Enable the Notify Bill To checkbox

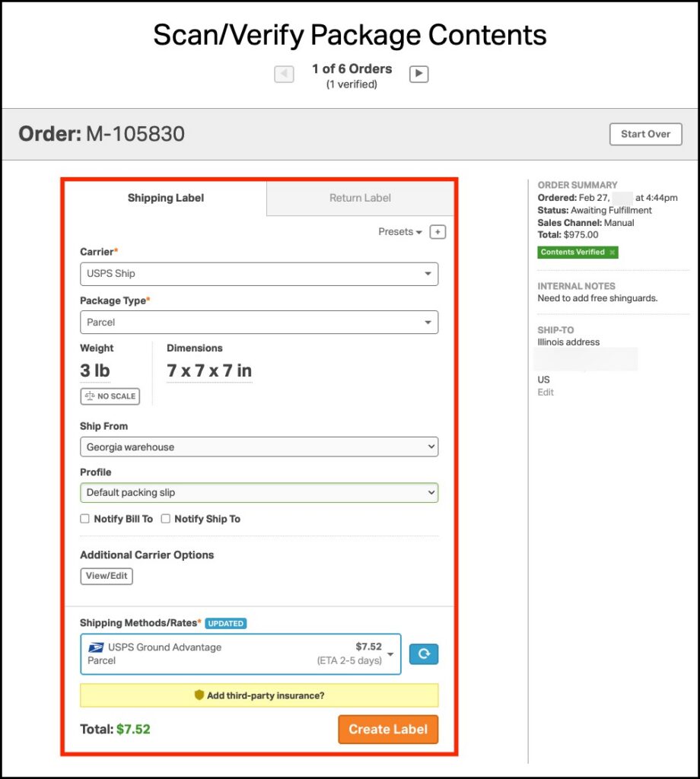point(85,519)
